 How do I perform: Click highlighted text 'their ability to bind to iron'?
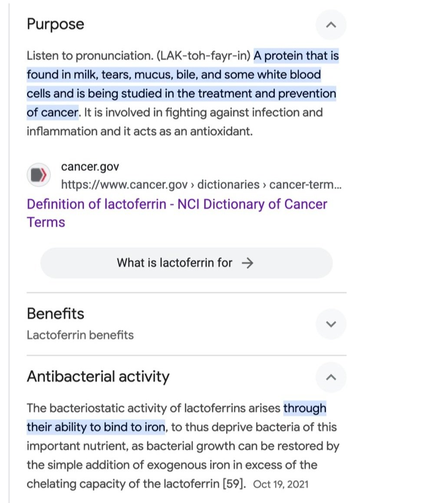coord(96,427)
